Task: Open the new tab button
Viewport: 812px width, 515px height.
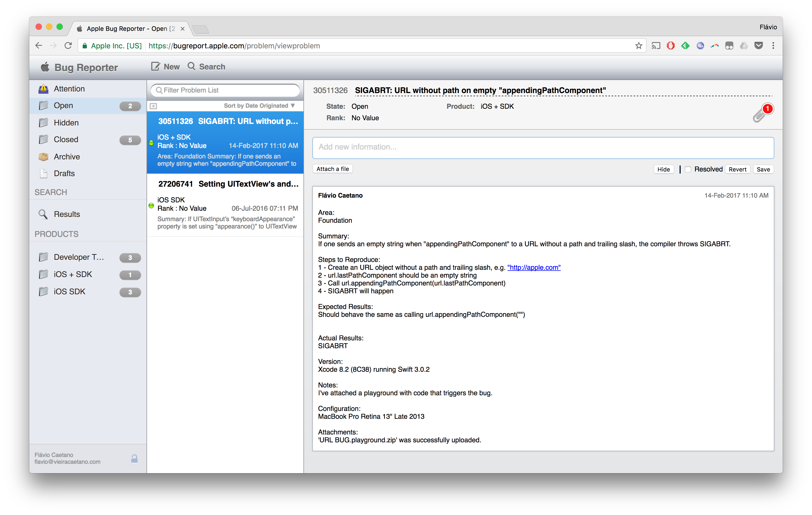Action: 201,29
